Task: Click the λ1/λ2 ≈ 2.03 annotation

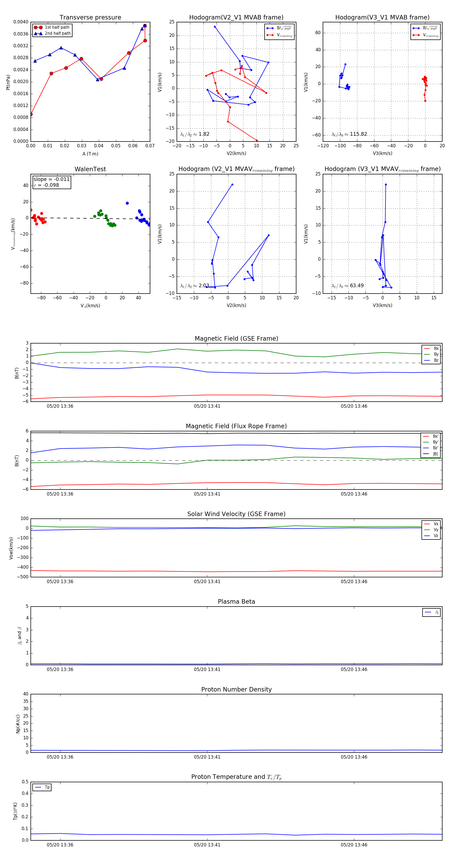Action: [x=194, y=286]
